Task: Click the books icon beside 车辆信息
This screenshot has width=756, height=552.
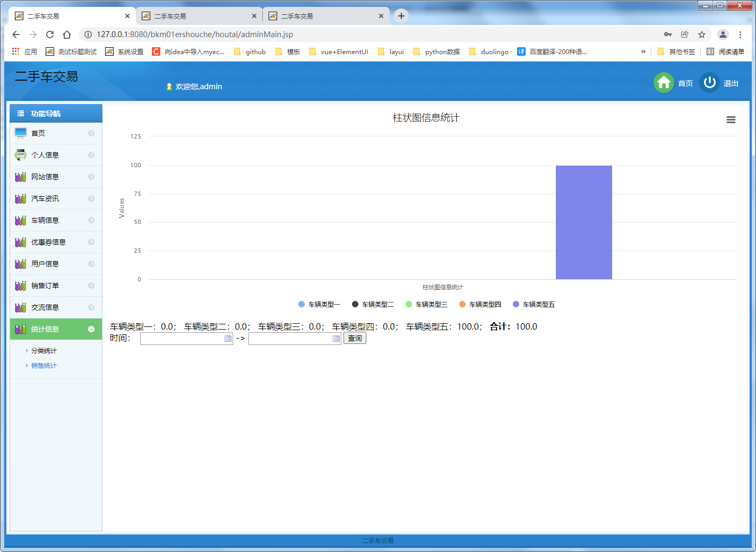Action: 21,220
